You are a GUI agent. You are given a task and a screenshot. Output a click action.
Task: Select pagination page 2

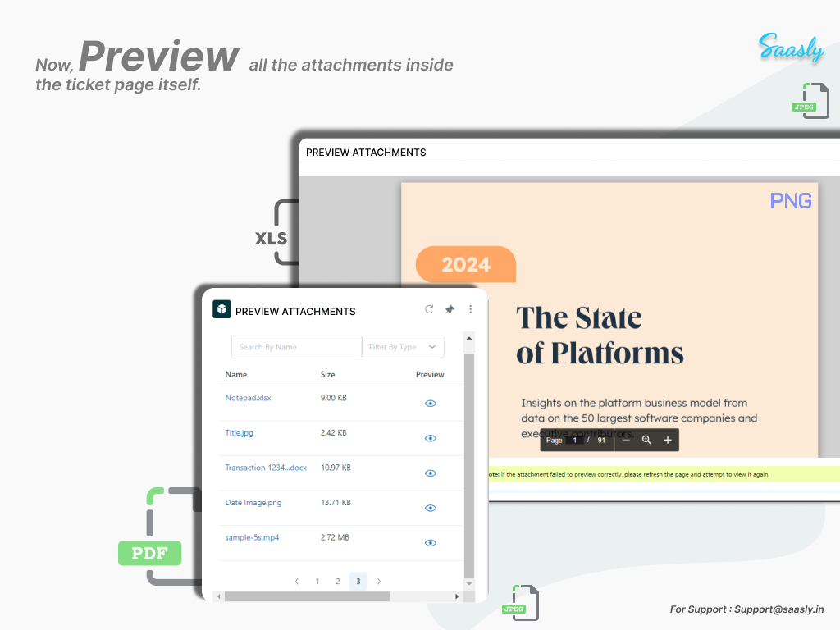[x=337, y=581]
